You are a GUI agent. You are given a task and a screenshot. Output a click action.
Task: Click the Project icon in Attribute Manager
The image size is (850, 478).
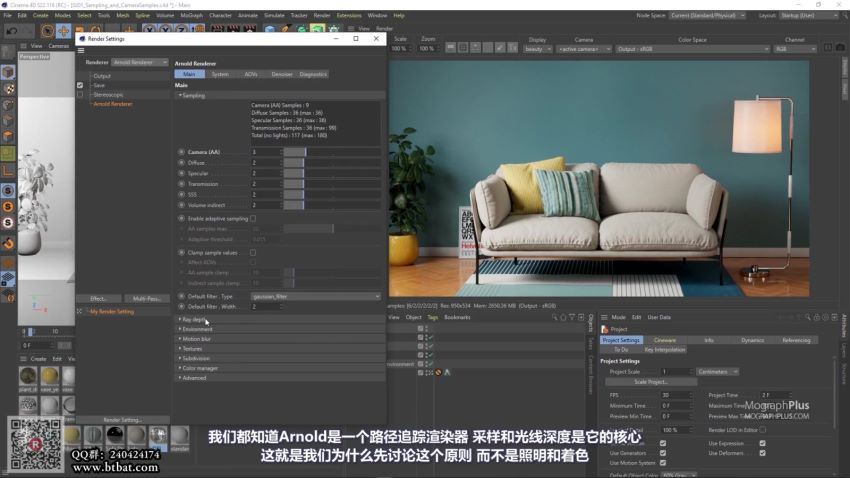(x=605, y=329)
